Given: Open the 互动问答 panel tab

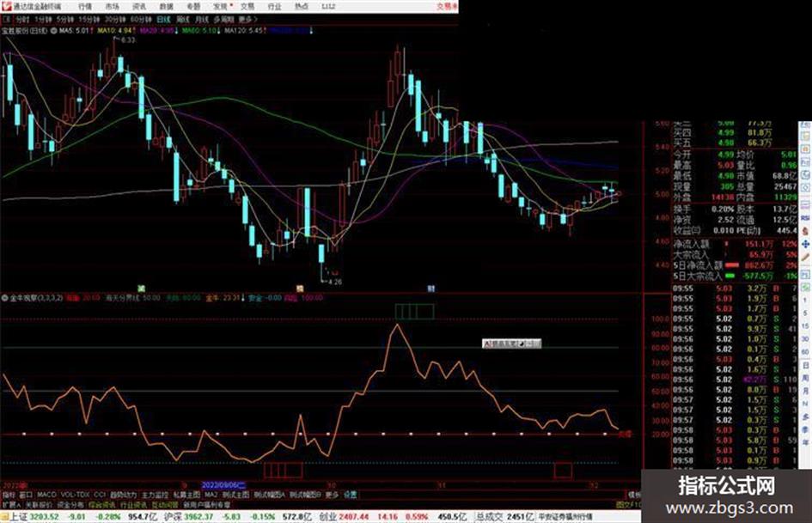Looking at the screenshot, I should click(x=165, y=504).
